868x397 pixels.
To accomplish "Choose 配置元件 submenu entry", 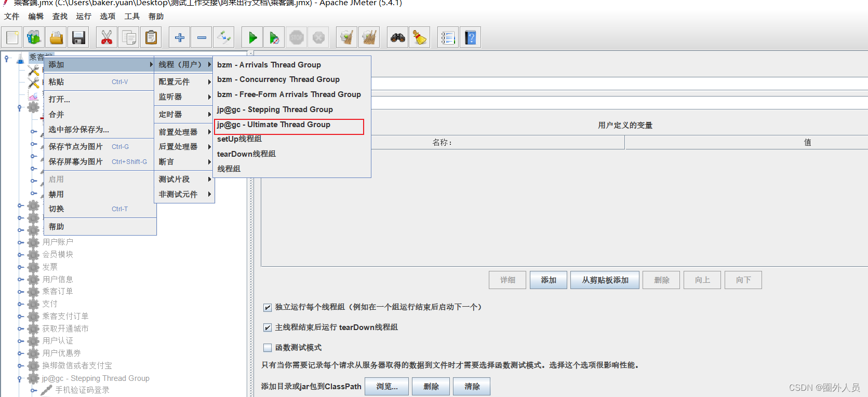I will click(184, 82).
